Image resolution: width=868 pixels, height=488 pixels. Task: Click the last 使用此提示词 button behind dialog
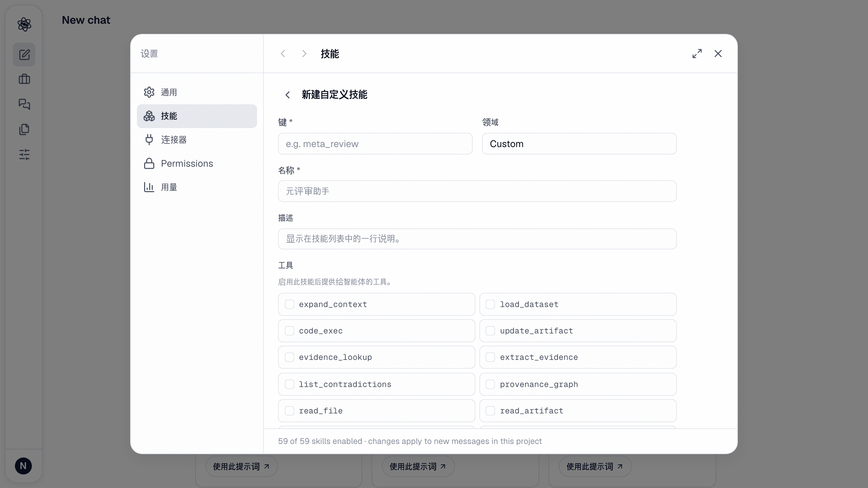(595, 467)
